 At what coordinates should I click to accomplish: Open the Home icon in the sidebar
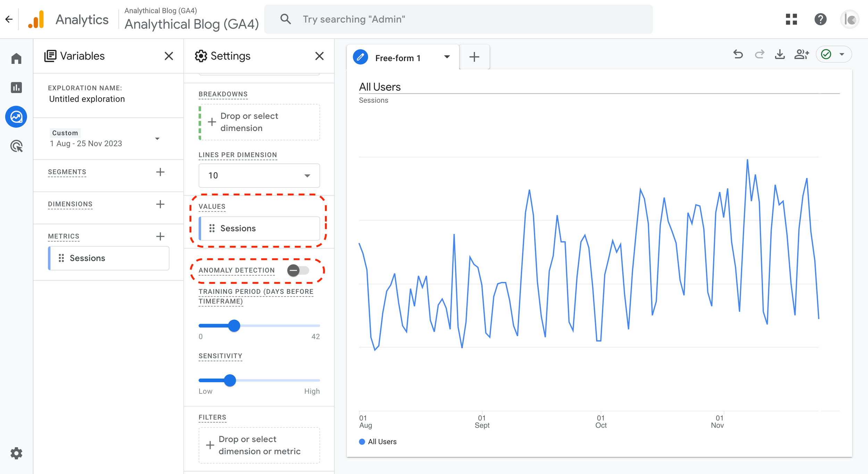(x=16, y=58)
